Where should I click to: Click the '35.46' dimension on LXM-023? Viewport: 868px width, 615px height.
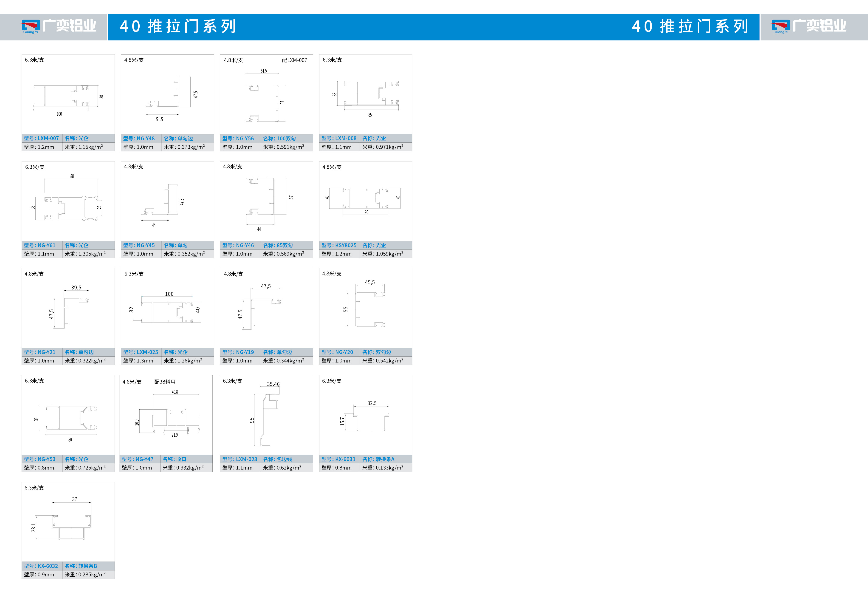coord(273,384)
